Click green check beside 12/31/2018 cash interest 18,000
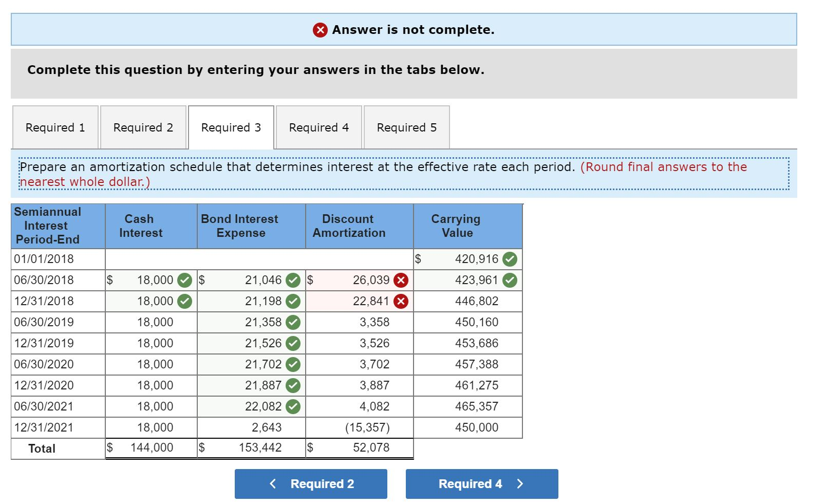This screenshot has height=504, width=825. [184, 301]
